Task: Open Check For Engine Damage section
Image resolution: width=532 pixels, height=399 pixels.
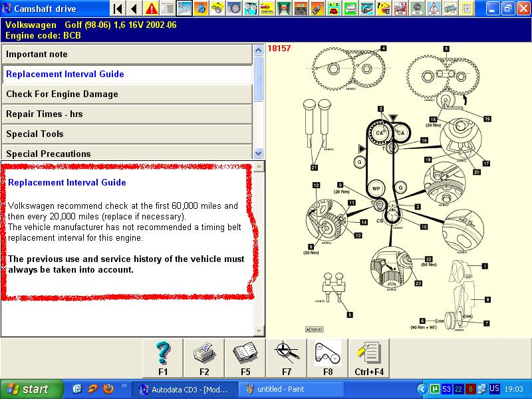Action: coord(126,94)
